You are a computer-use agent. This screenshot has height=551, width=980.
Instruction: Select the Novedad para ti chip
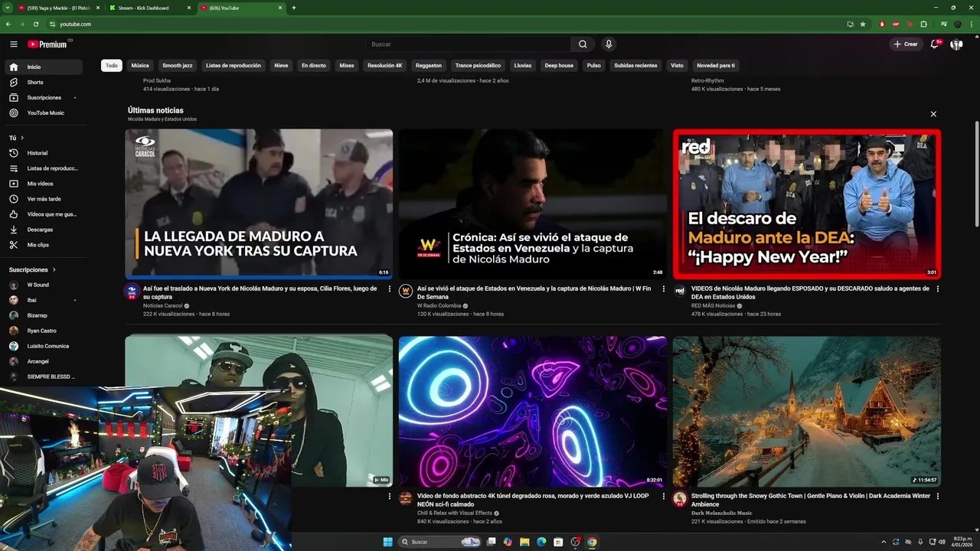pos(716,66)
